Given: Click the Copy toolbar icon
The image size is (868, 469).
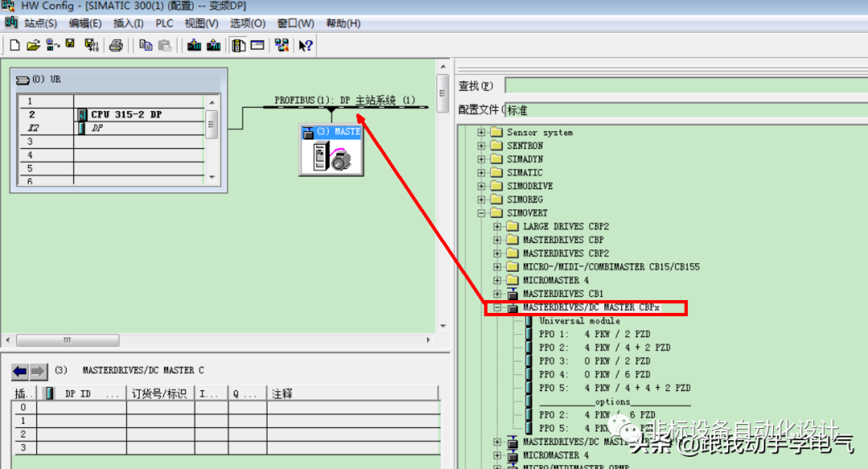Looking at the screenshot, I should click(145, 45).
